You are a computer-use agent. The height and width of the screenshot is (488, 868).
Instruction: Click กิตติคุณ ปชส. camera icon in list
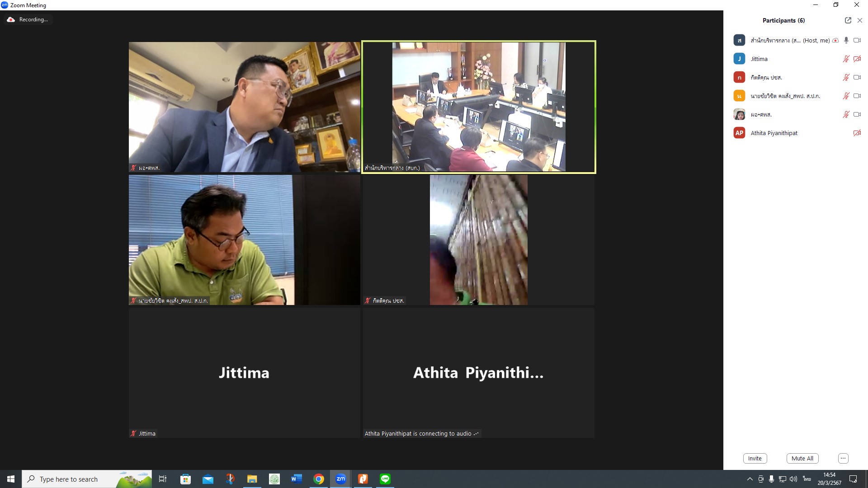(x=857, y=77)
